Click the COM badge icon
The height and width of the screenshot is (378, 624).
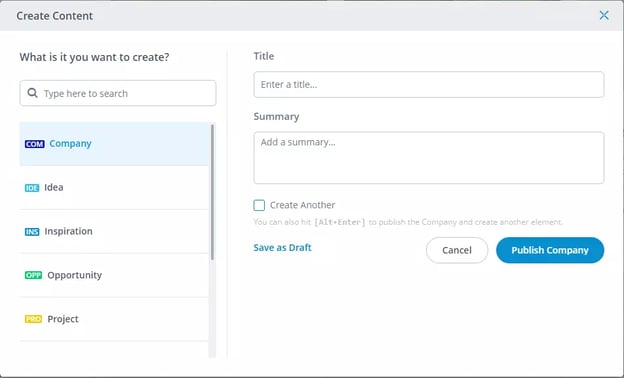[x=35, y=144]
